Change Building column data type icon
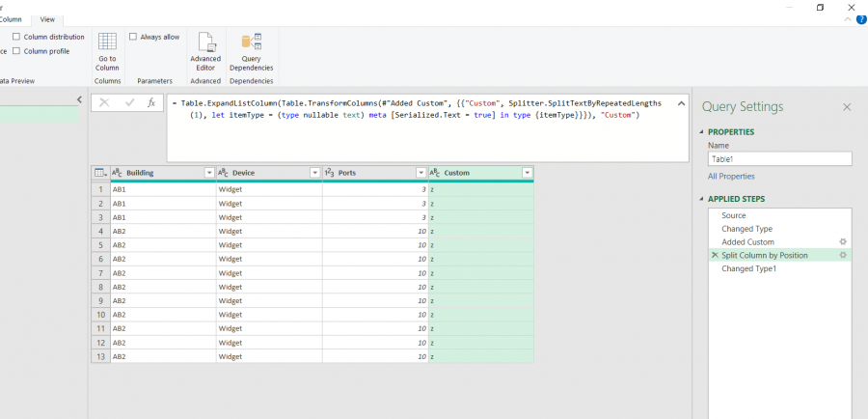 click(x=117, y=173)
